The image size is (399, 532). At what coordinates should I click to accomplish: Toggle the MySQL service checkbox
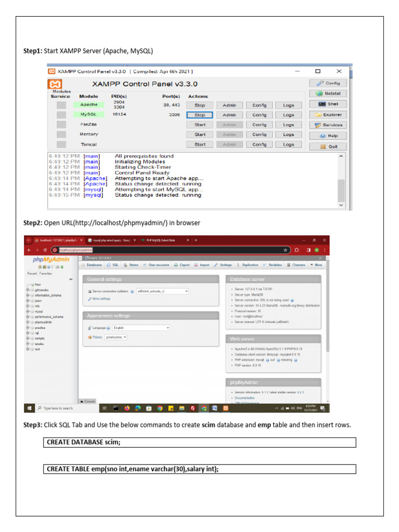(61, 115)
